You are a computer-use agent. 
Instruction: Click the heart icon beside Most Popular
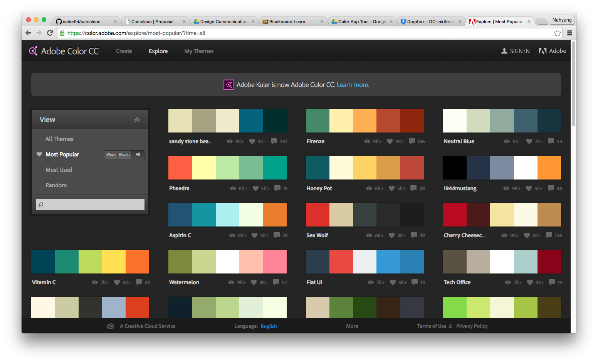point(39,154)
